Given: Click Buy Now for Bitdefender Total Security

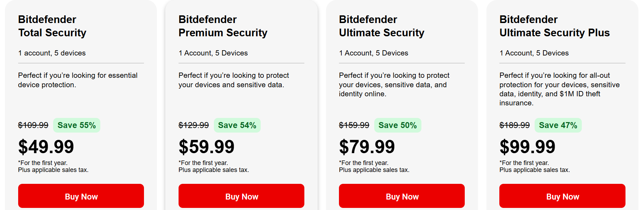Looking at the screenshot, I should 81,196.
